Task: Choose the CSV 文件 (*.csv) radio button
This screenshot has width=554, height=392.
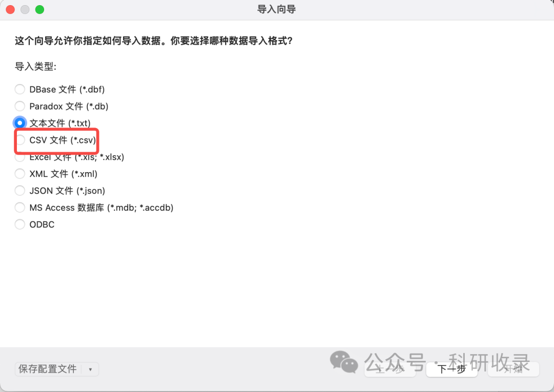Action: tap(21, 140)
